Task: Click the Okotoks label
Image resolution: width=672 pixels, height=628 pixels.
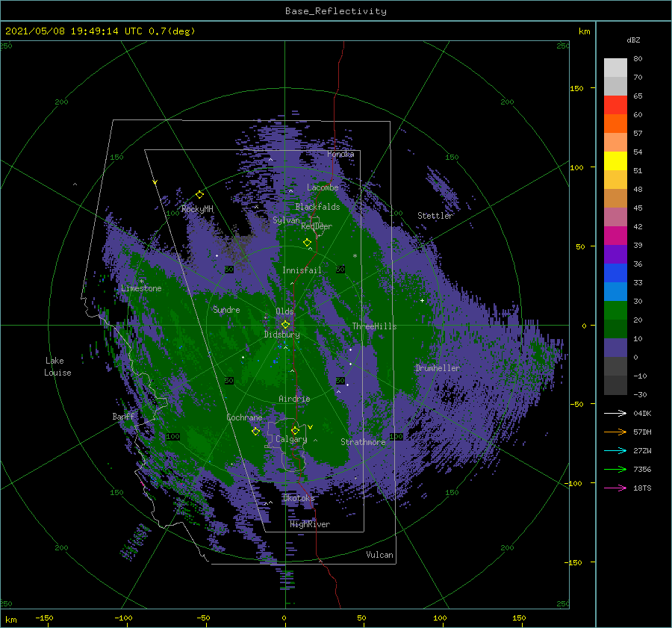Action: pyautogui.click(x=299, y=498)
